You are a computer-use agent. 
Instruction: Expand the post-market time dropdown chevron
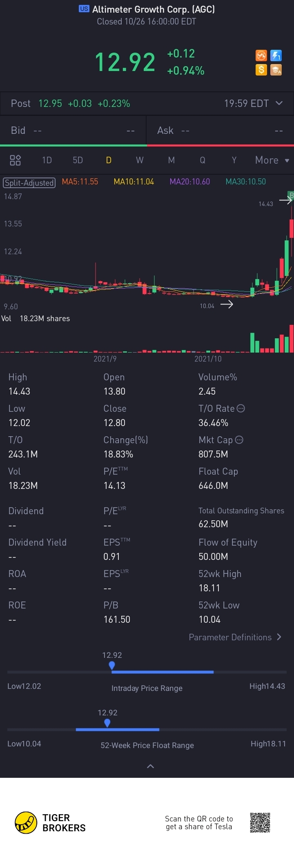(279, 103)
